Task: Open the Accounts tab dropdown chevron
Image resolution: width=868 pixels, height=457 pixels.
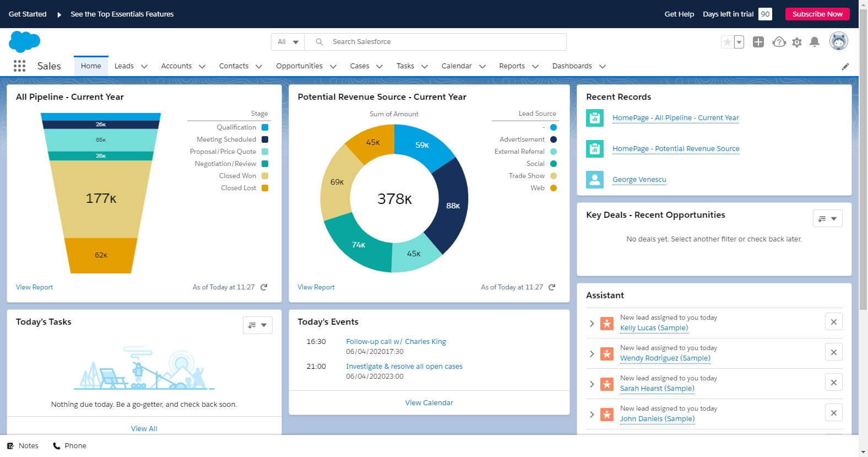Action: click(202, 66)
